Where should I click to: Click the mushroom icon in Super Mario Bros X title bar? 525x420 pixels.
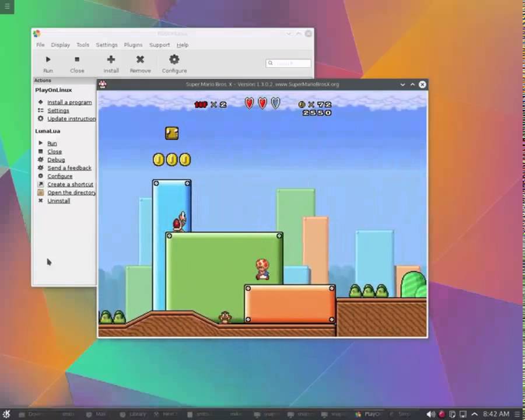(103, 85)
